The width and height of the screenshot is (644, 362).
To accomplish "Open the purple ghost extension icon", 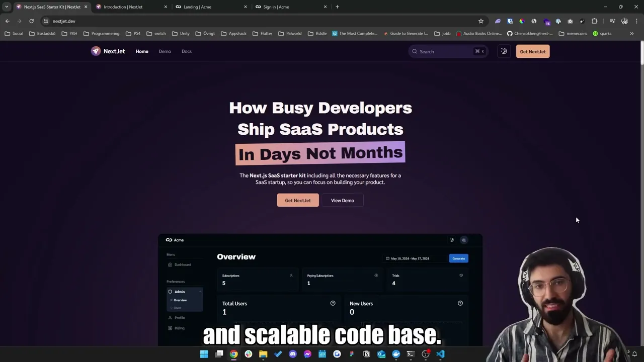I will 498,21.
